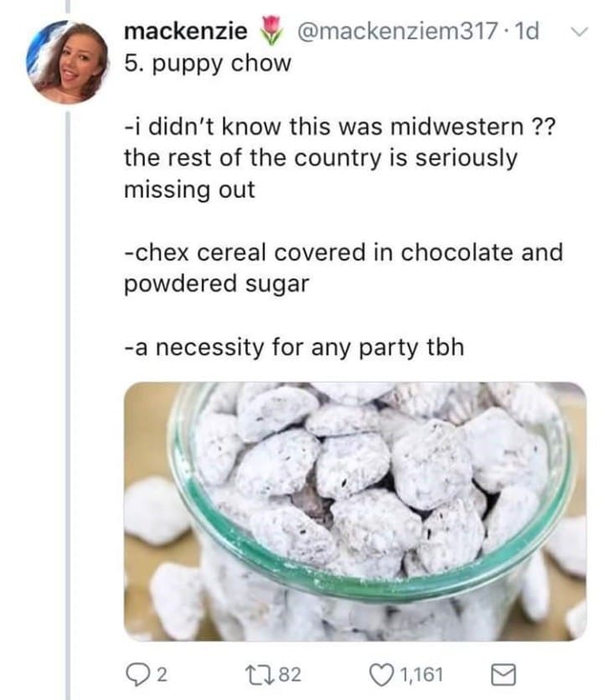Open the @mackenziem317 handle link
The width and height of the screenshot is (613, 700).
pos(398,31)
